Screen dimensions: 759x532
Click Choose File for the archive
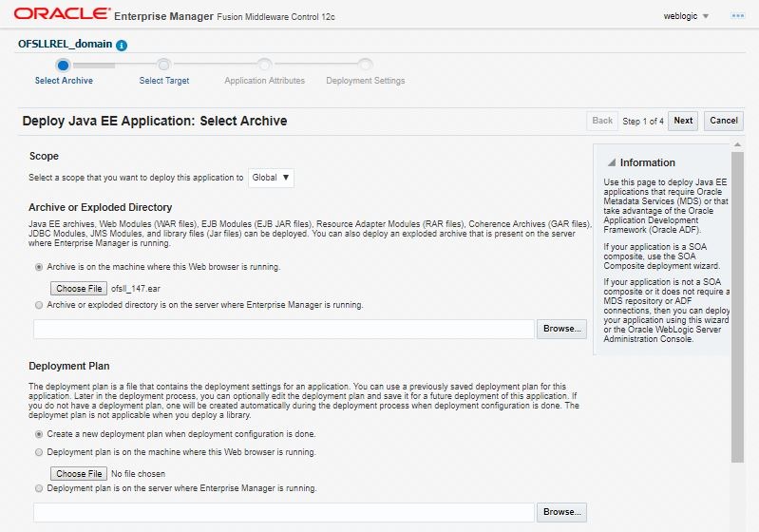coord(79,289)
